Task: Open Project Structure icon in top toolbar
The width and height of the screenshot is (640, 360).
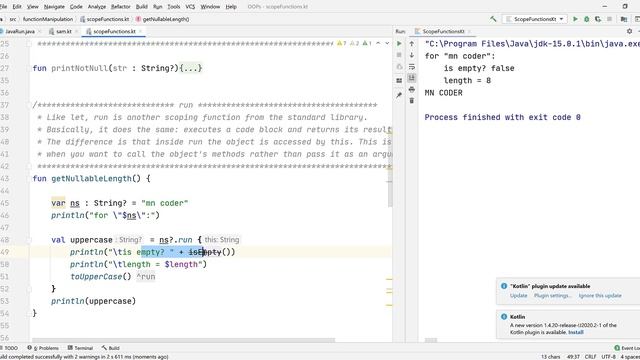Action: pos(624,19)
